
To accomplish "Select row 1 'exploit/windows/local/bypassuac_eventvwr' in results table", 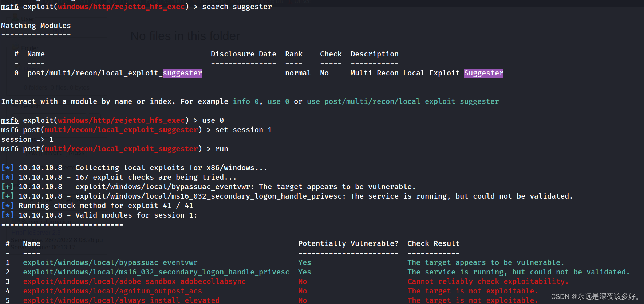I will point(110,262).
